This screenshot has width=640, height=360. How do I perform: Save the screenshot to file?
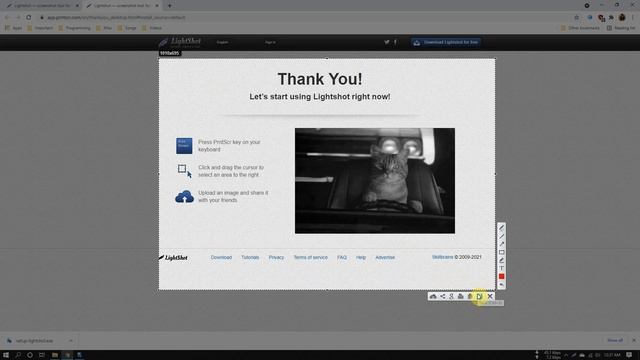point(480,296)
